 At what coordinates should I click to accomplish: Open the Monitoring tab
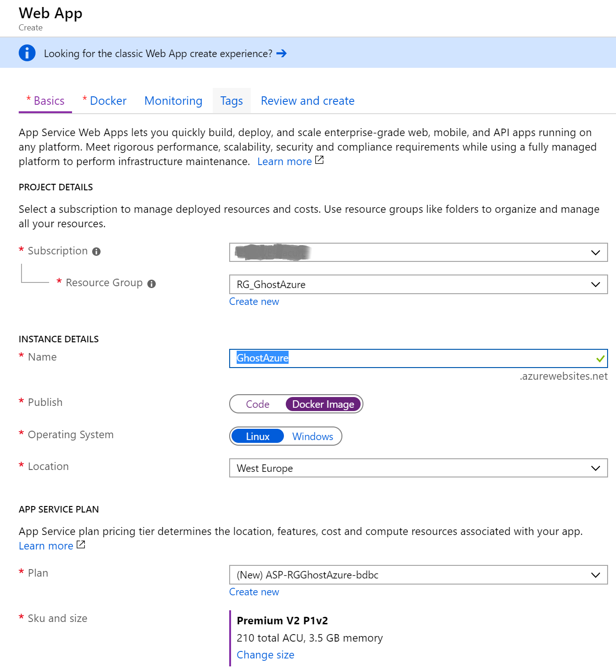point(173,101)
